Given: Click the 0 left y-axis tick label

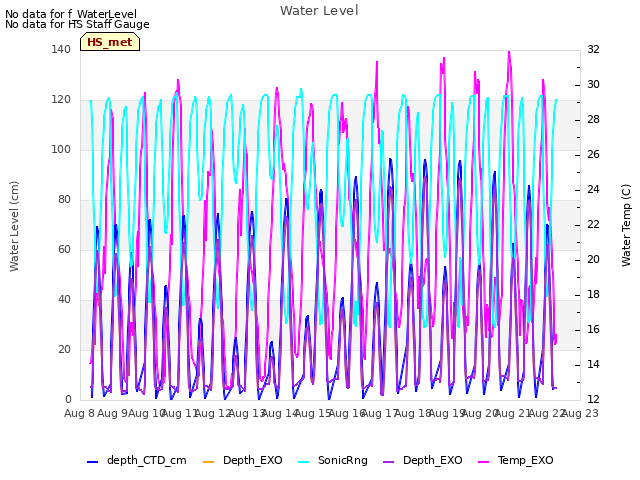Looking at the screenshot, I should point(68,399).
